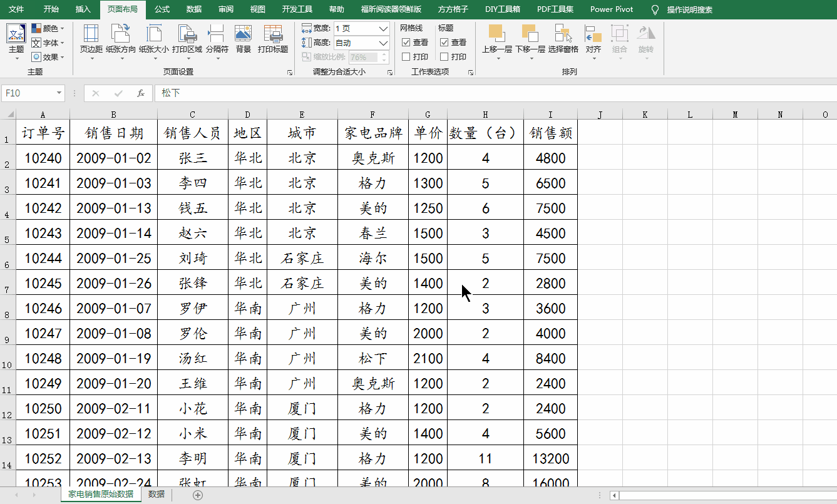The height and width of the screenshot is (504, 837).
Task: Click the 旋转 rotate objects icon
Action: 646,33
